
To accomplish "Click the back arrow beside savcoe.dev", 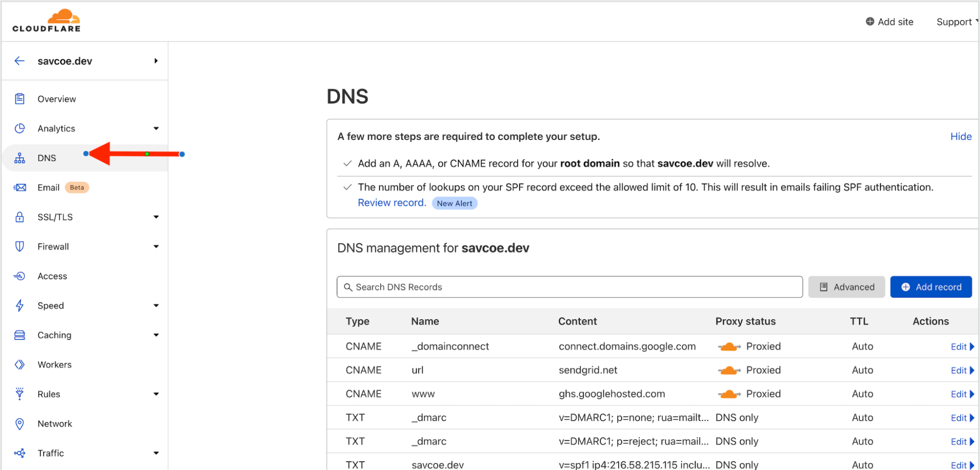I will coord(20,61).
